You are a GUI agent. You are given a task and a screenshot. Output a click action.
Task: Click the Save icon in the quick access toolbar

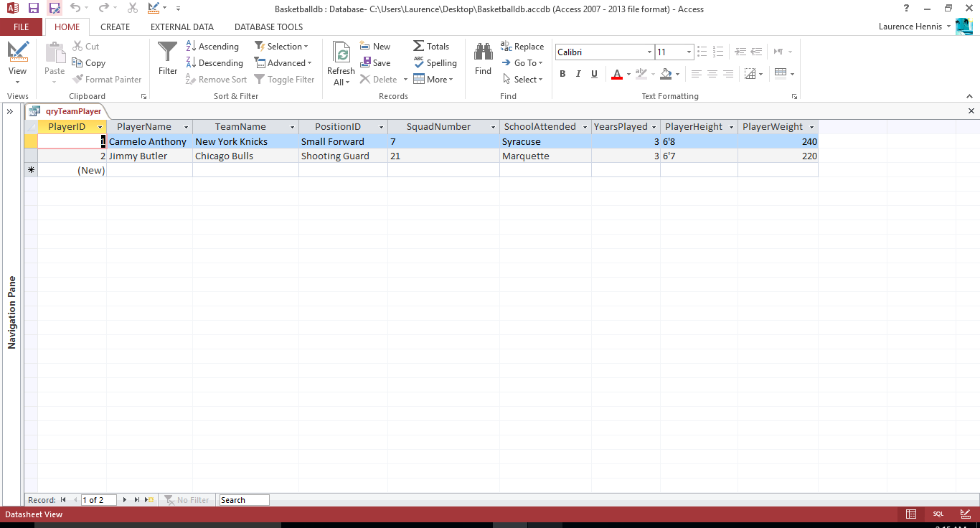(x=33, y=9)
